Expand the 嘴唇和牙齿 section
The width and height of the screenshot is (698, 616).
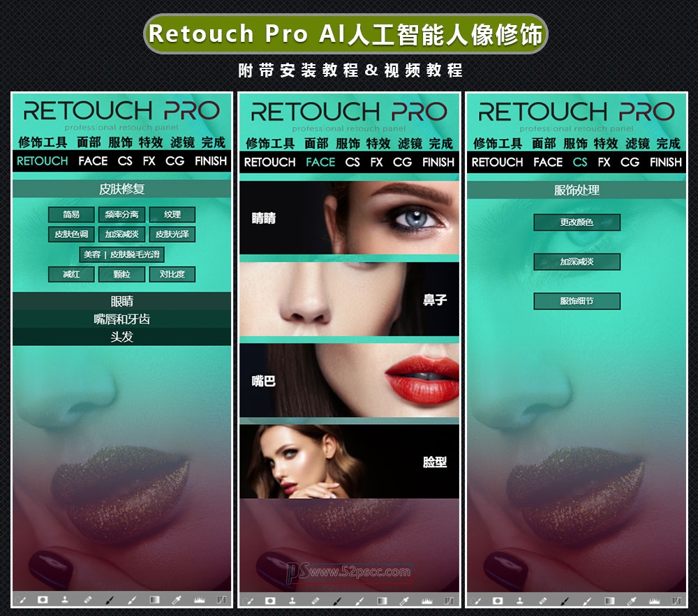pyautogui.click(x=121, y=319)
